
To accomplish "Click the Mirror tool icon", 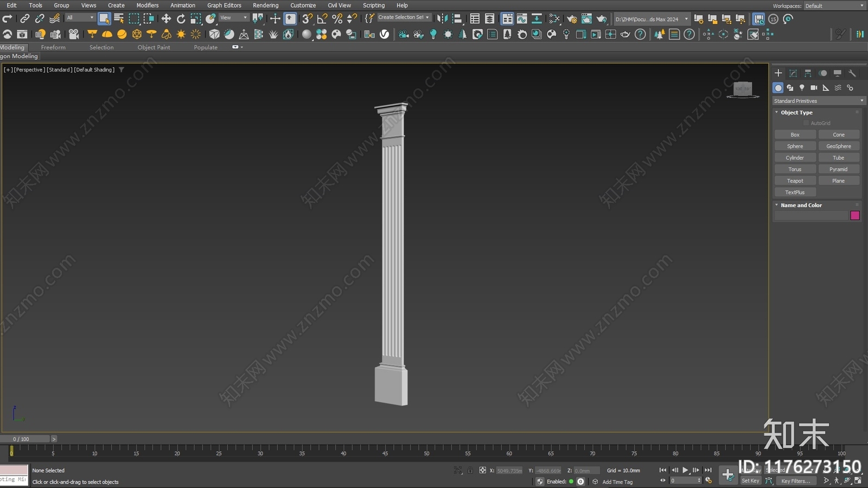I will (x=443, y=19).
